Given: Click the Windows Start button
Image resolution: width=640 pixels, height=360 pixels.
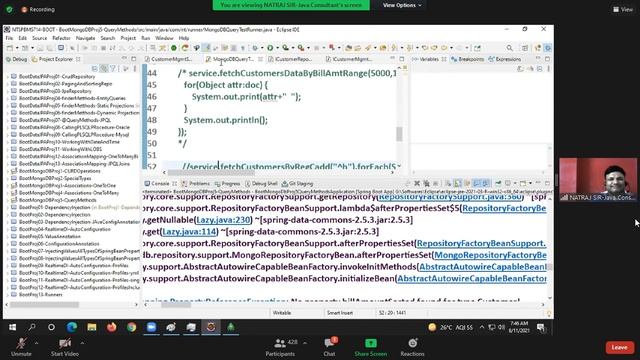Looking at the screenshot, I should (12, 327).
